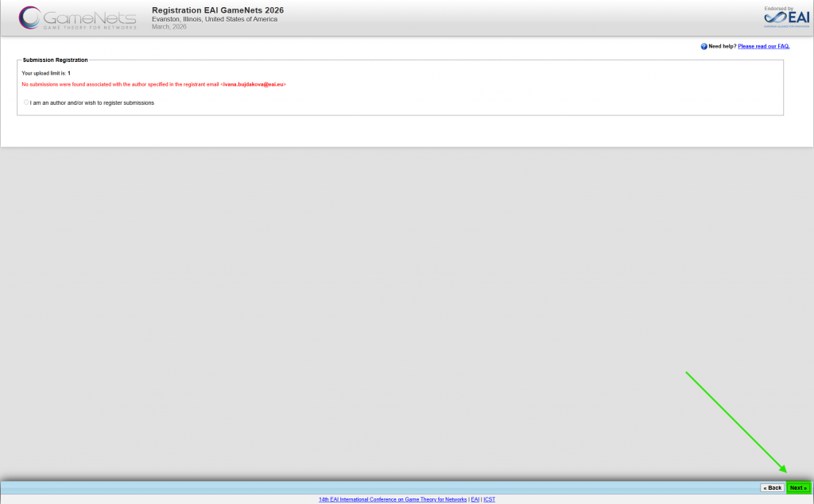Image resolution: width=814 pixels, height=504 pixels.
Task: Click the 'Submission Registration' section heading
Action: click(55, 60)
